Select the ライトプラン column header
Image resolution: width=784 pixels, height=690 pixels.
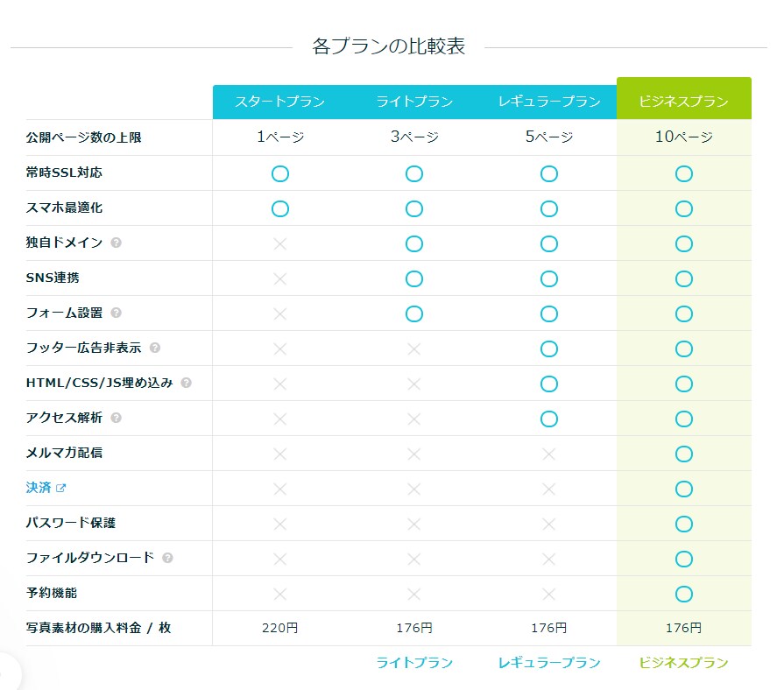[x=414, y=102]
